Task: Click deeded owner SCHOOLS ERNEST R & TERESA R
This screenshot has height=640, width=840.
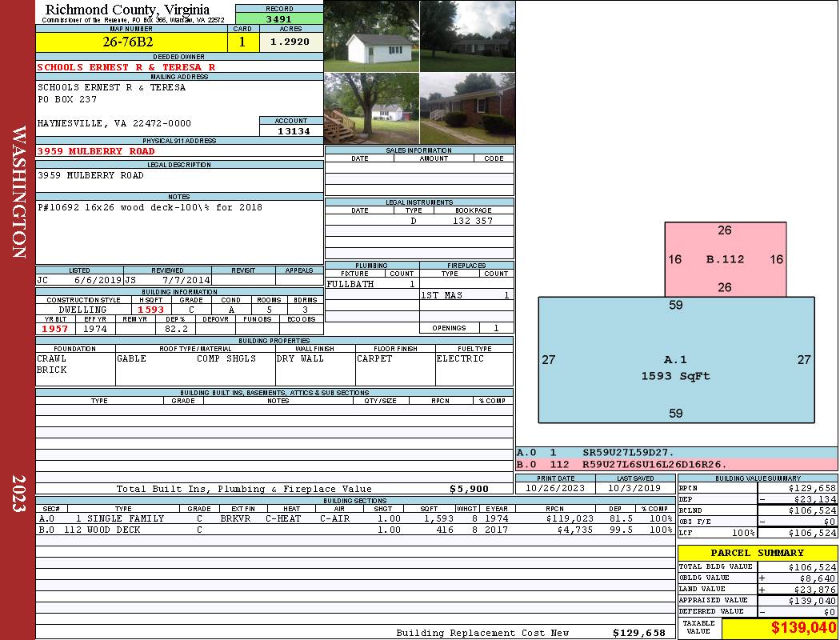Action: click(126, 67)
